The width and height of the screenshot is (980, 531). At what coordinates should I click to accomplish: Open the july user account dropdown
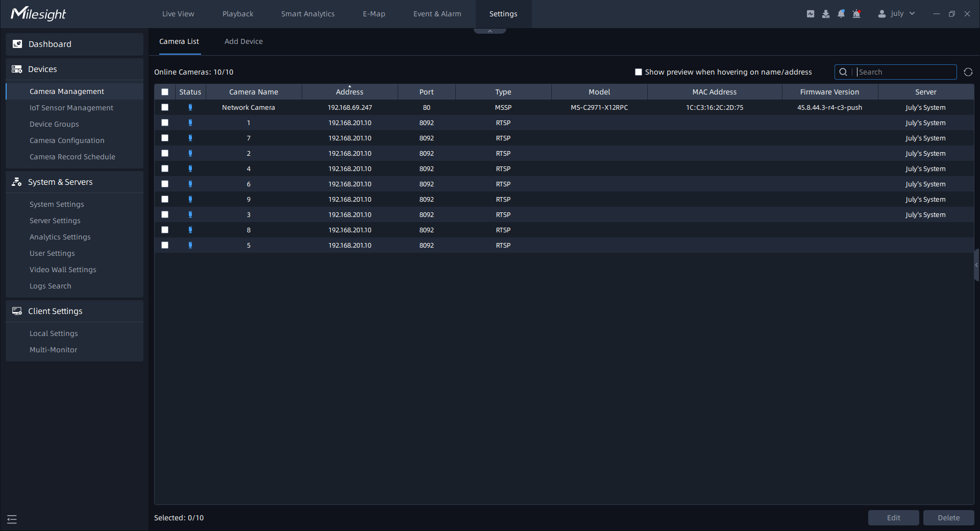click(x=896, y=14)
